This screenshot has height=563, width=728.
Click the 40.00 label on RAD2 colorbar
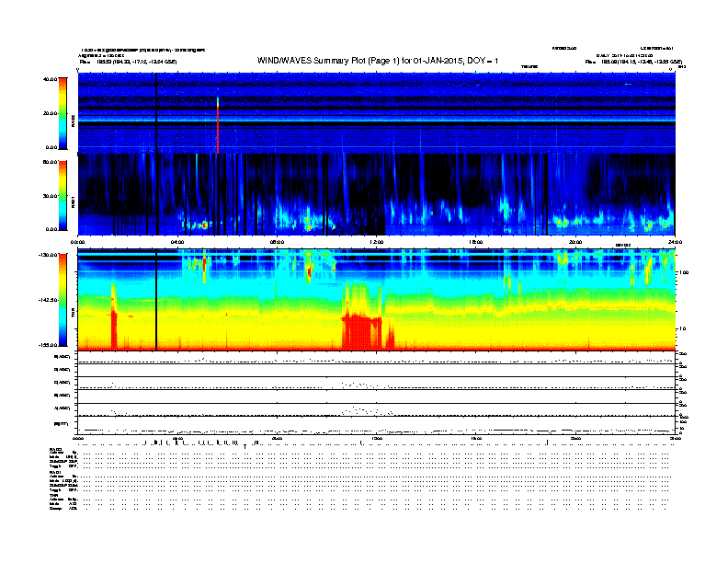(50, 79)
